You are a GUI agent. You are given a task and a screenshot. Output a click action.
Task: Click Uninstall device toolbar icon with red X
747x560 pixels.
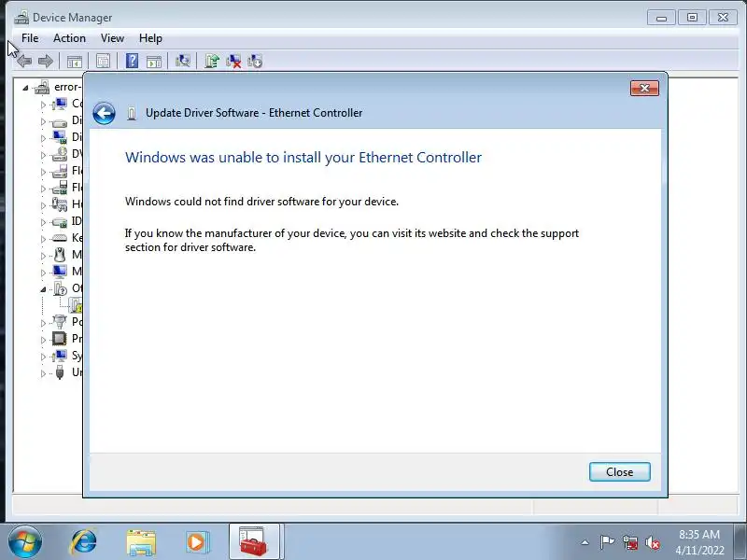coord(233,61)
